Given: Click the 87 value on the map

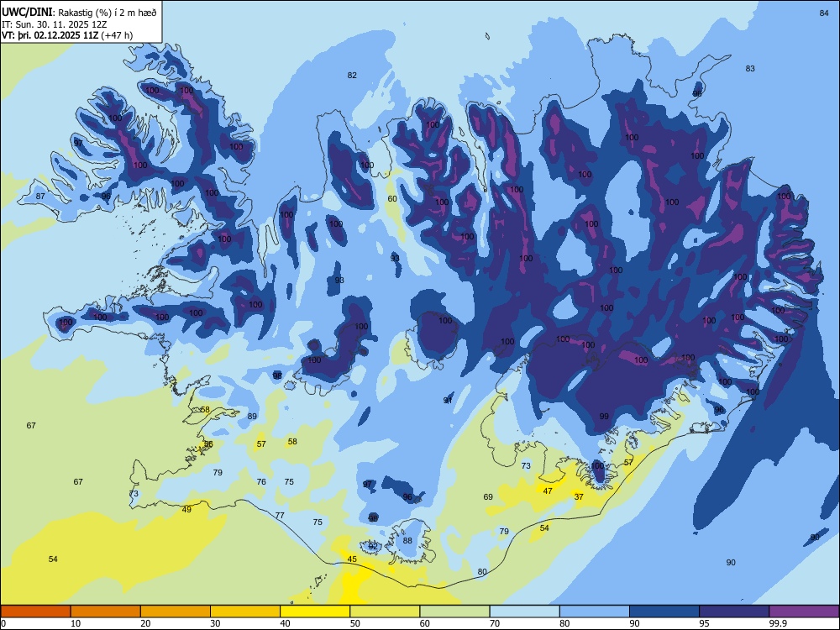Looking at the screenshot, I should [x=40, y=196].
